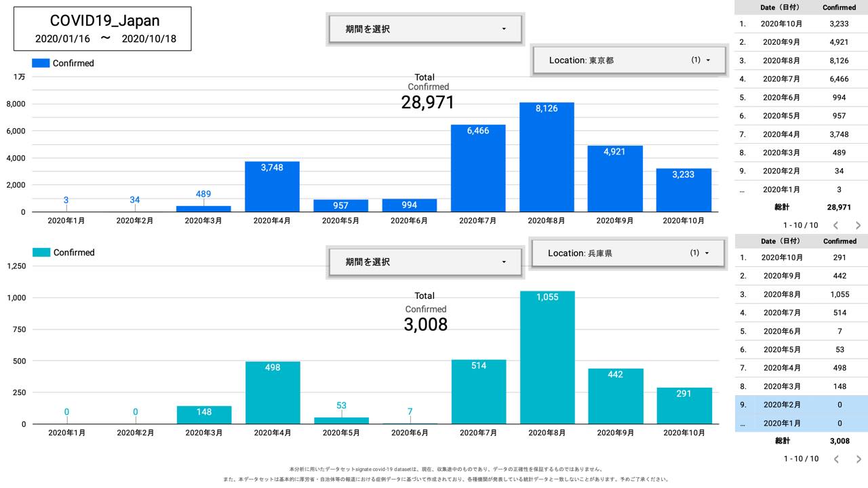This screenshot has height=488, width=868.
Task: Click the blue Confirmed legend swatch
Action: (x=41, y=63)
